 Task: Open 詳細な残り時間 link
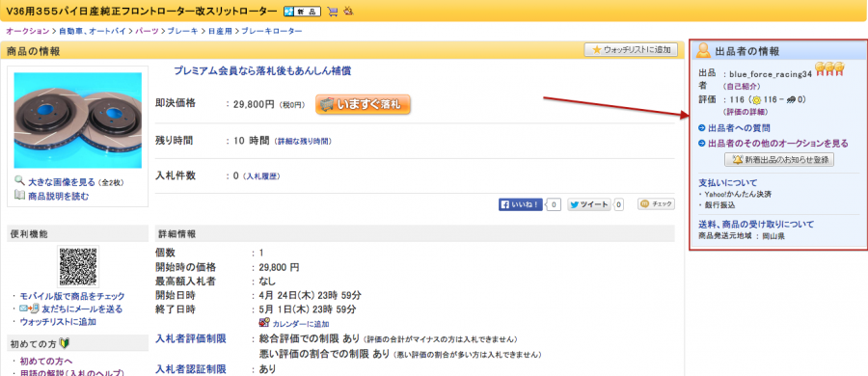click(x=303, y=142)
